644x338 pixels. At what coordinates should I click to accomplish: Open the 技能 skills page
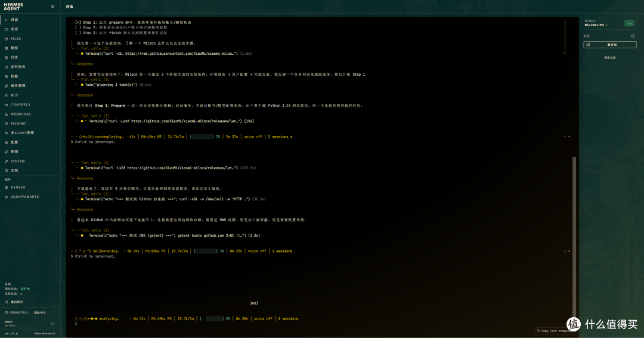[30, 76]
